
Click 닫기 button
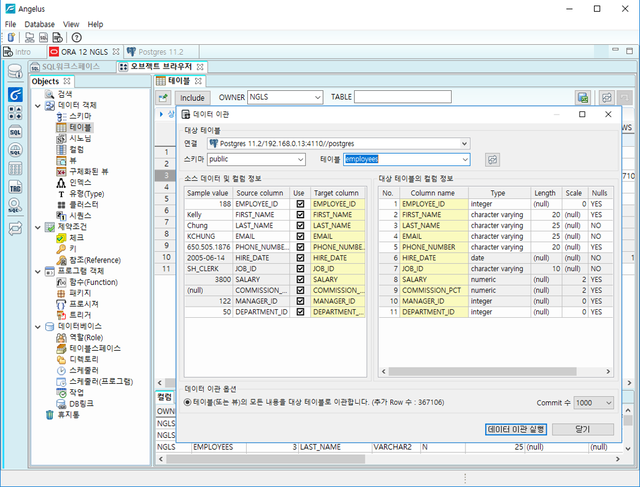coord(583,429)
